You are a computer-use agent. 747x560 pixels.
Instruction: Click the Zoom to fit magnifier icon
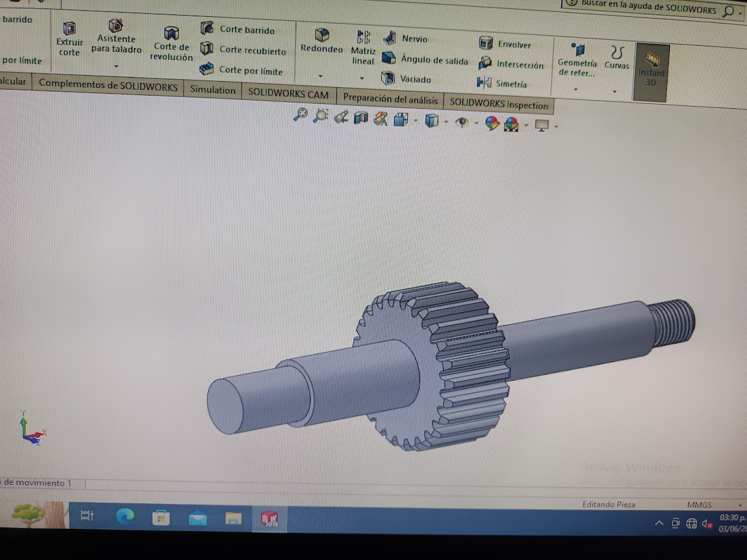pyautogui.click(x=300, y=114)
